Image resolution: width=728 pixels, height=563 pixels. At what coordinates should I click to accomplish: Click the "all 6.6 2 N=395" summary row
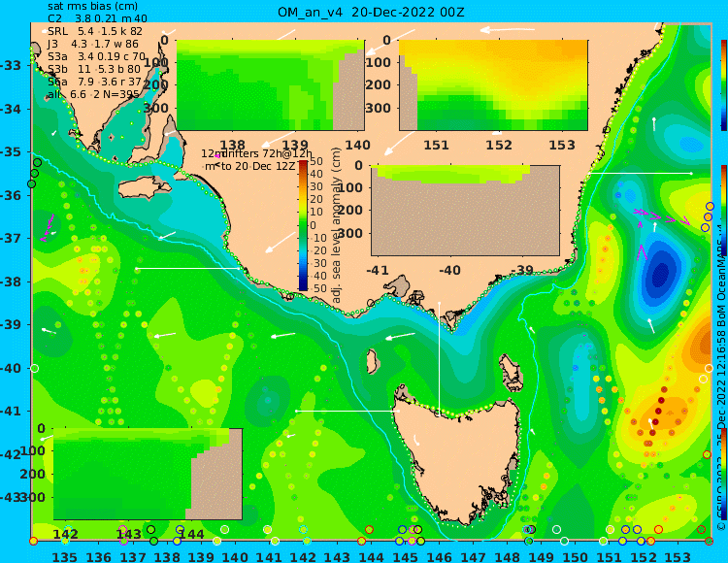(x=93, y=94)
